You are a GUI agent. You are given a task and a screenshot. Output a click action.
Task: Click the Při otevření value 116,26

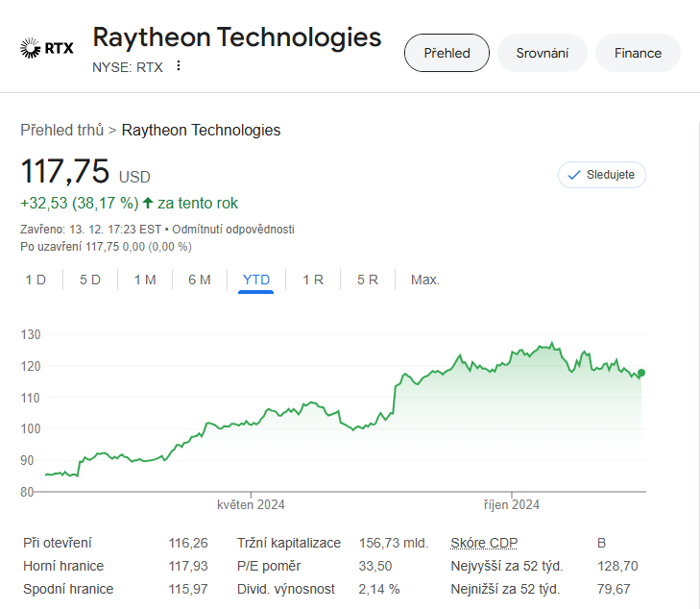point(188,543)
